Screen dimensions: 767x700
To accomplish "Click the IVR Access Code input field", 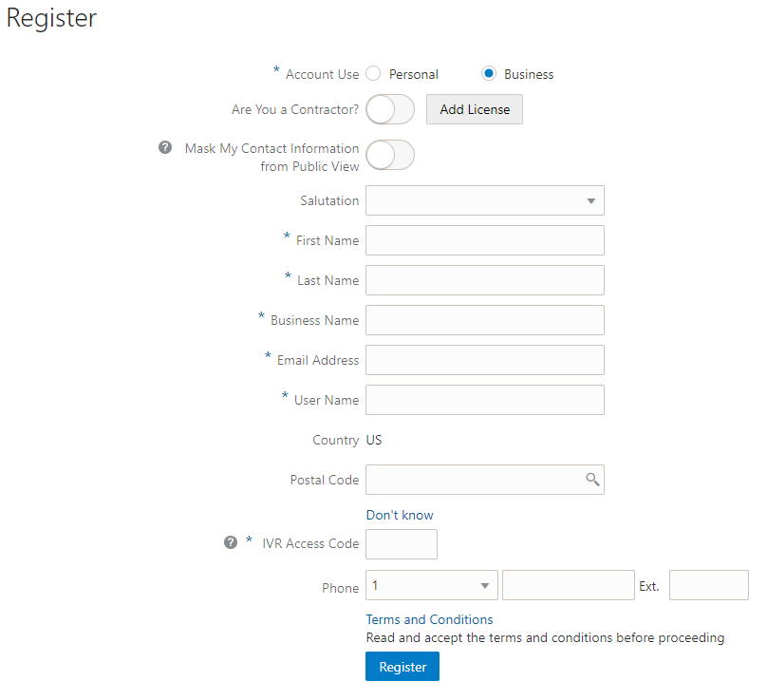I will [401, 543].
